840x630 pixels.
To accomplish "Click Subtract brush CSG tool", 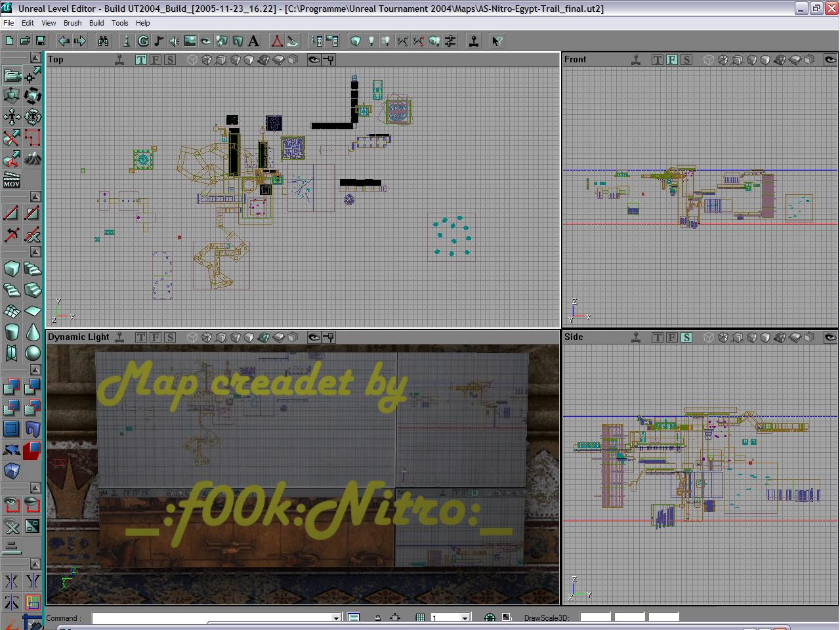I will [x=33, y=387].
